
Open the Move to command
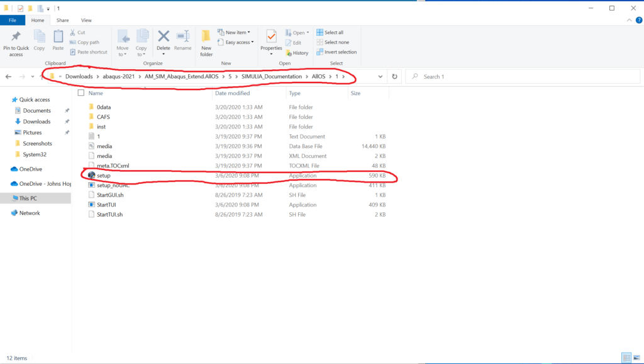tap(123, 43)
